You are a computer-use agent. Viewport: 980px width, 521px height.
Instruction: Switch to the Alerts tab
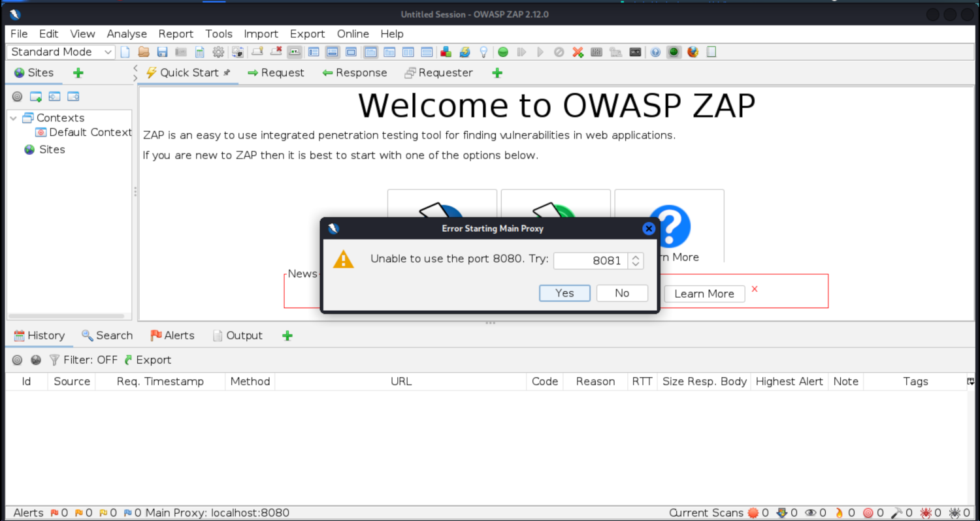[172, 336]
